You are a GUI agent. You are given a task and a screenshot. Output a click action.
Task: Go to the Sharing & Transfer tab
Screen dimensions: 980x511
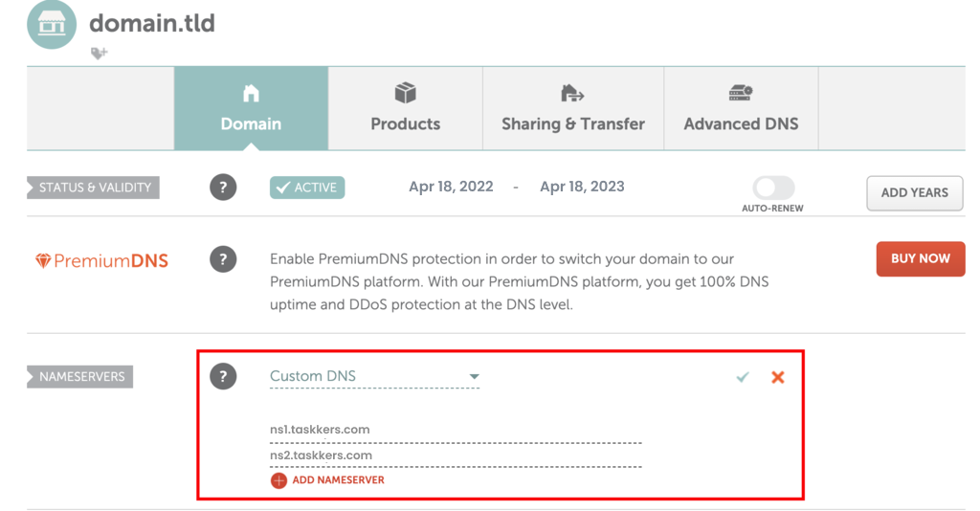pos(573,108)
